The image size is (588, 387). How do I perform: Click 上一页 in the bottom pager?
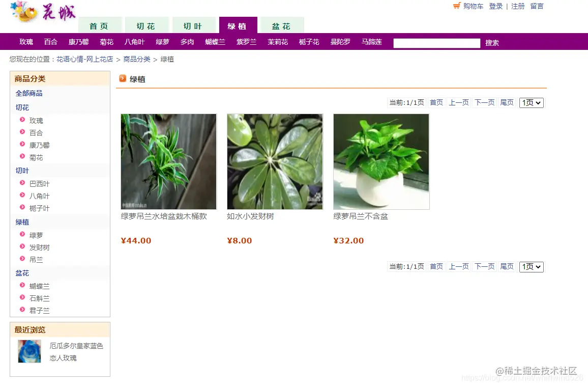(x=459, y=266)
